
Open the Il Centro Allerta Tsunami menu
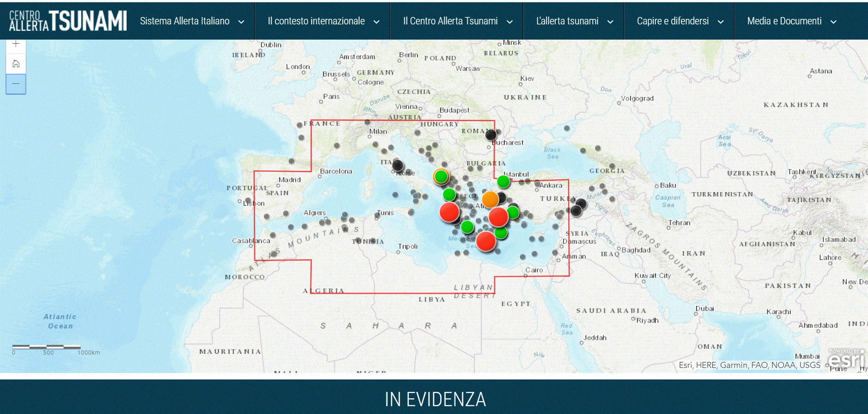click(450, 21)
